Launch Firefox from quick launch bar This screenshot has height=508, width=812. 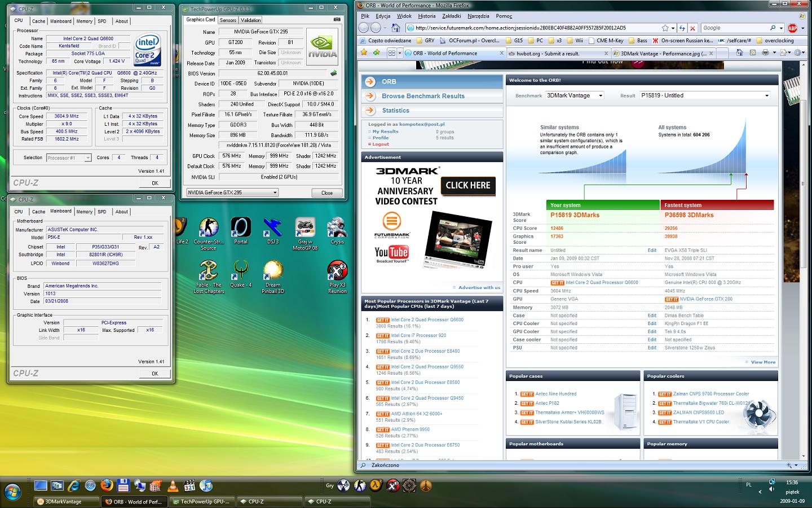(107, 485)
